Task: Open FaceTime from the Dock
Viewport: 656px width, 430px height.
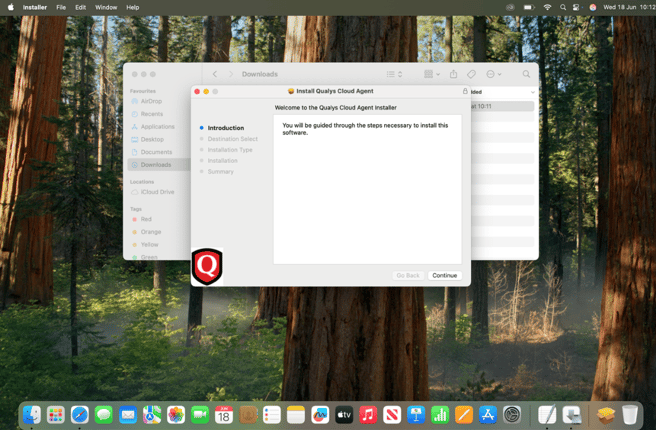Action: coord(200,415)
